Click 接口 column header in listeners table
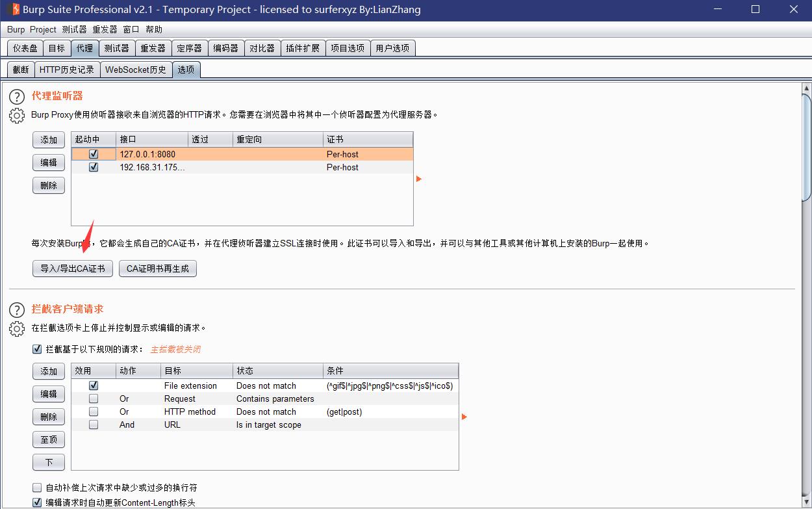This screenshot has width=812, height=509. [x=152, y=139]
